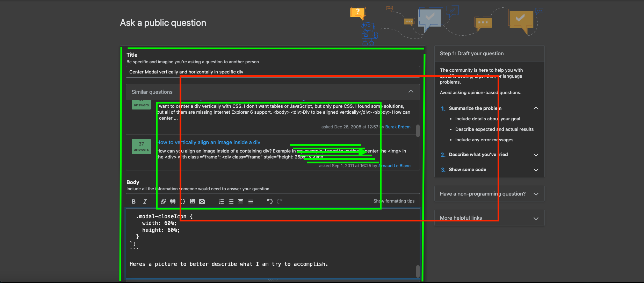The height and width of the screenshot is (283, 644).
Task: Collapse the Similar questions panel
Action: pos(411,92)
